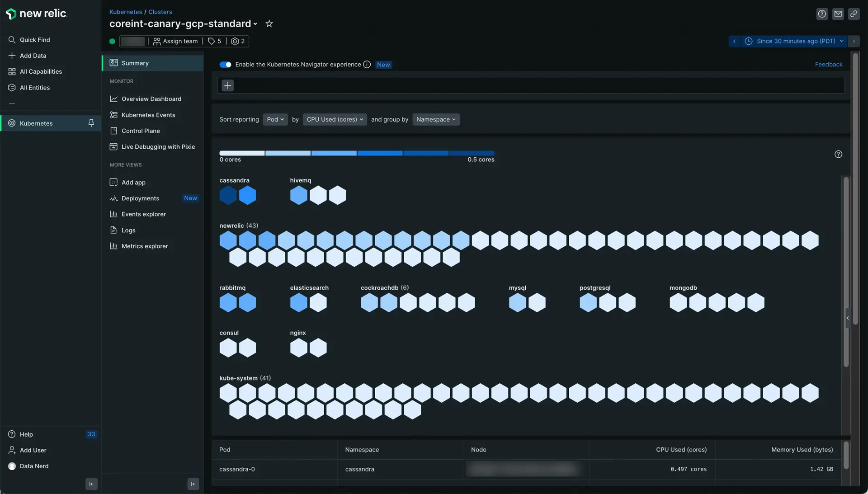Click the favorite star next to cluster name
The height and width of the screenshot is (494, 868).
click(x=269, y=24)
